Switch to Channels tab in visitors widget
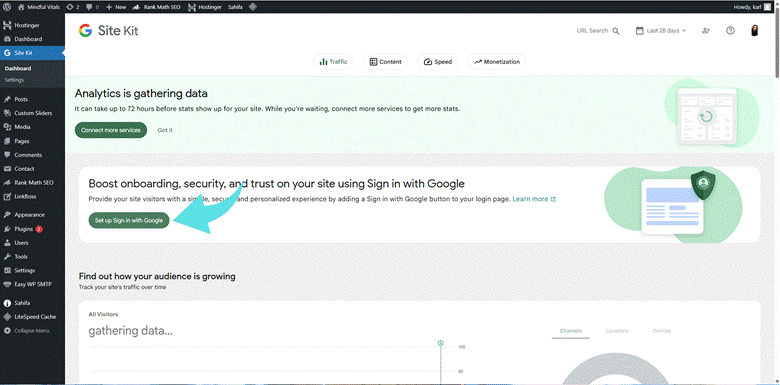This screenshot has width=780, height=385. pos(571,331)
